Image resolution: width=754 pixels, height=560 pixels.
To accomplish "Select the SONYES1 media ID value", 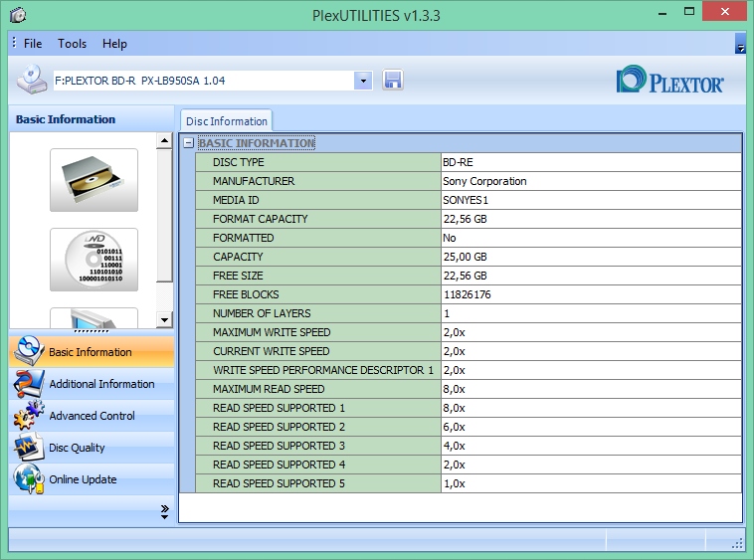I will pyautogui.click(x=591, y=200).
